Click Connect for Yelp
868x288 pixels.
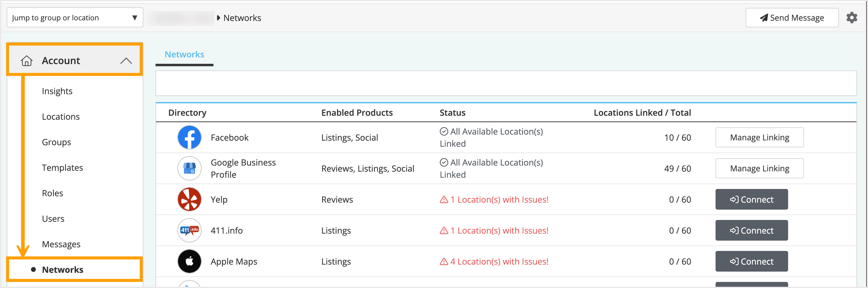(751, 199)
